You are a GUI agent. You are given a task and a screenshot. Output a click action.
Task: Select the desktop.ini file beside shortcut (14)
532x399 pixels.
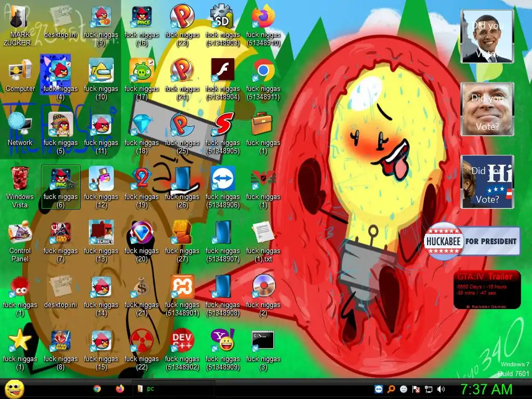[x=61, y=287]
